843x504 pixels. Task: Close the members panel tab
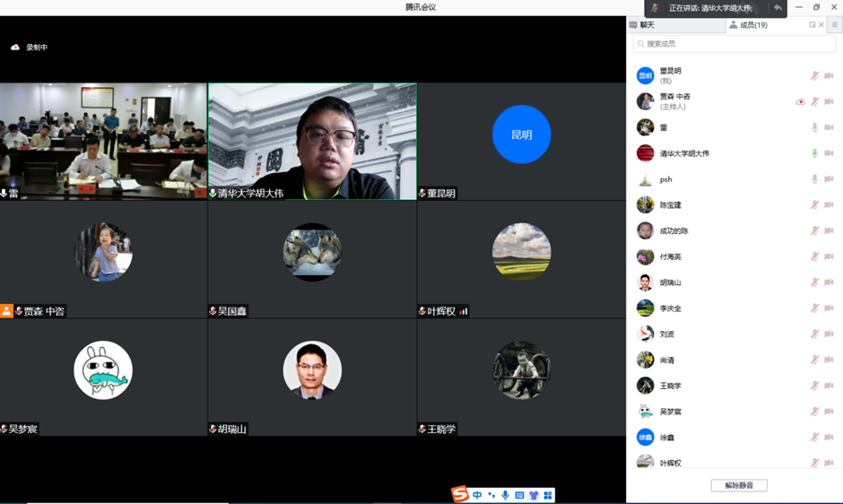[x=822, y=25]
